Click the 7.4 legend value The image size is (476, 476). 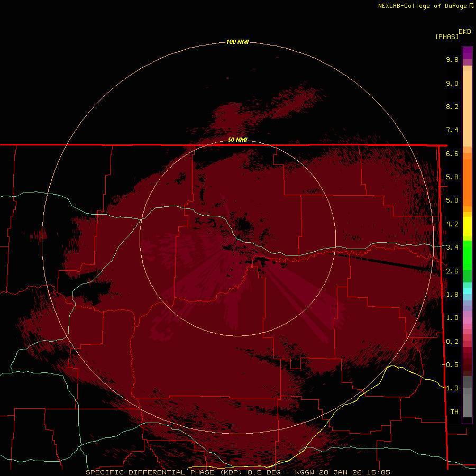452,130
